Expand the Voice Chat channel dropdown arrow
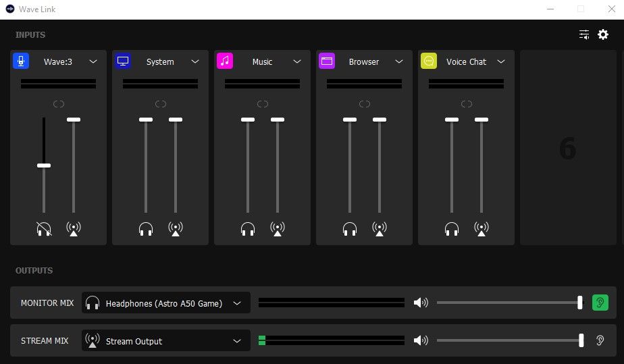 (501, 61)
